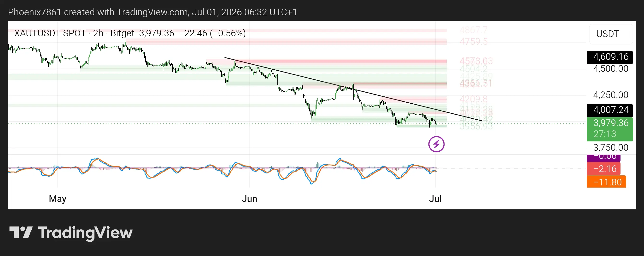Click the purple lightning bolt icon
Viewport: 644px width, 256px height.
click(436, 144)
